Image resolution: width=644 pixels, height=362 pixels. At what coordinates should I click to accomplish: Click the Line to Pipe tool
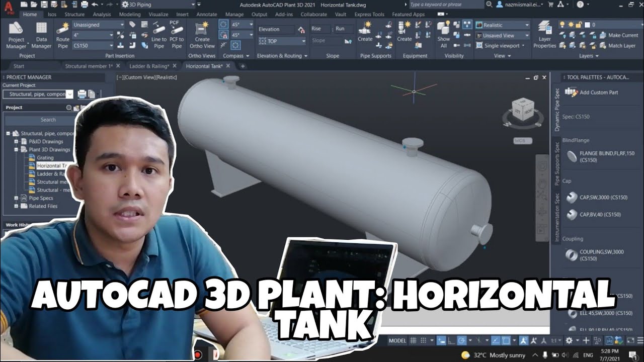[159, 35]
